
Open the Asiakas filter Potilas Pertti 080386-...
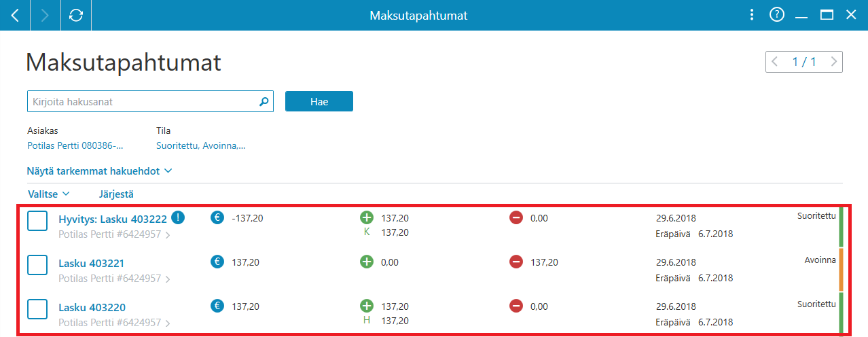pyautogui.click(x=75, y=145)
